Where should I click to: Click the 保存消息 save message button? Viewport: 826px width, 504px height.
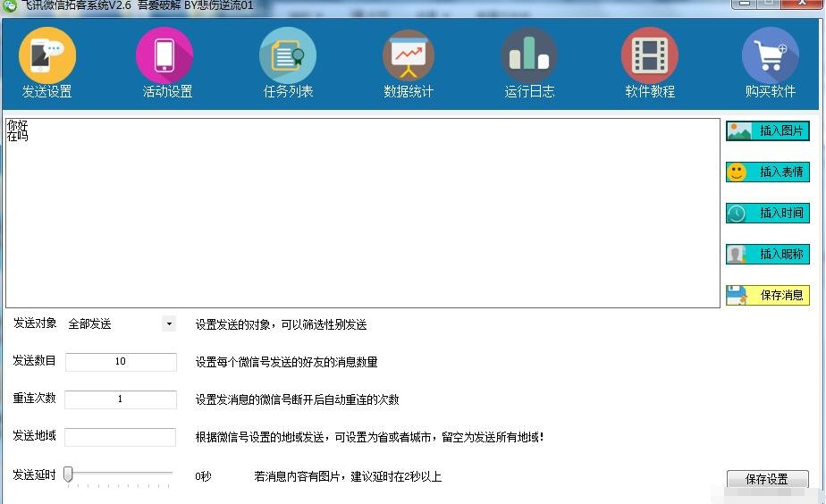(768, 295)
